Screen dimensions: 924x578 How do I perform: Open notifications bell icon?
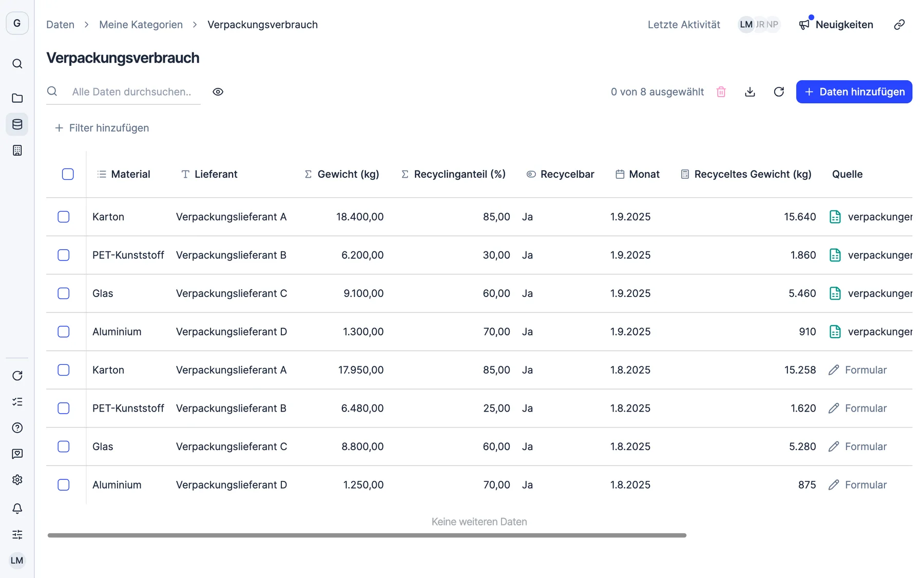17,509
